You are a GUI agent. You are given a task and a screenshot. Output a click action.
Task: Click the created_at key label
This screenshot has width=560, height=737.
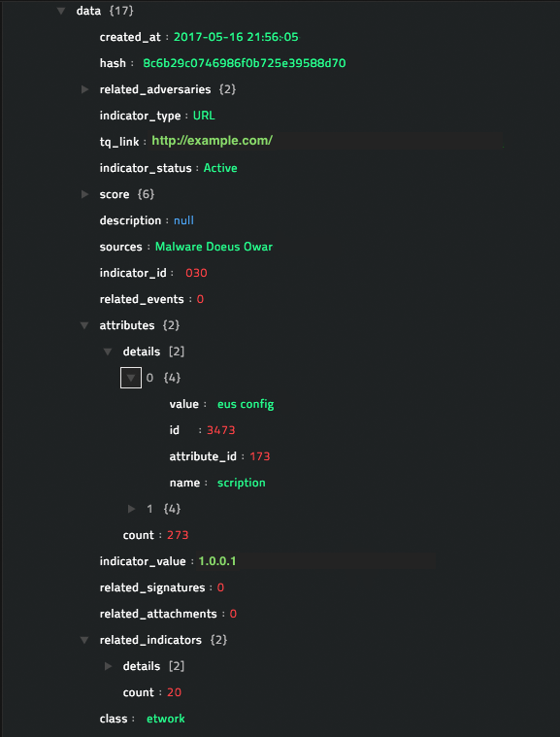pos(130,37)
